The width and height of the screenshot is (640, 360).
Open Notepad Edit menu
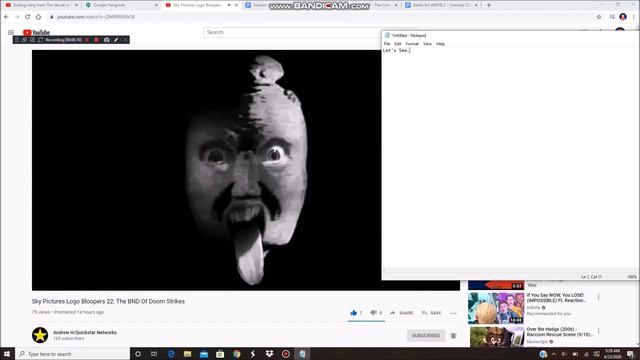(398, 44)
